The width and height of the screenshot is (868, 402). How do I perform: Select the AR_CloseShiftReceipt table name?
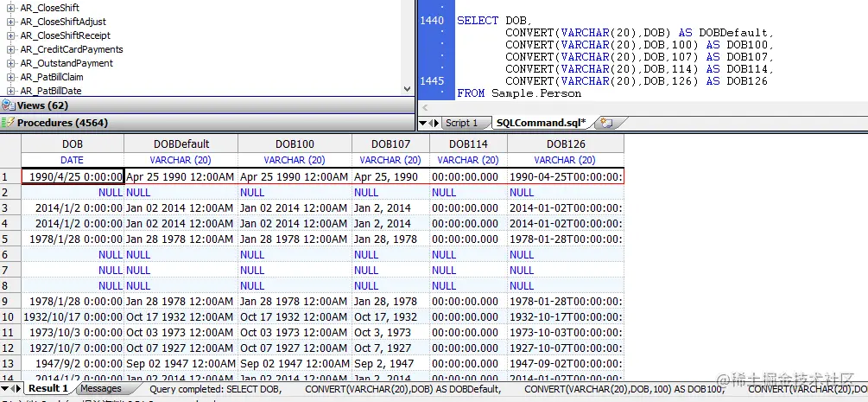click(x=66, y=35)
